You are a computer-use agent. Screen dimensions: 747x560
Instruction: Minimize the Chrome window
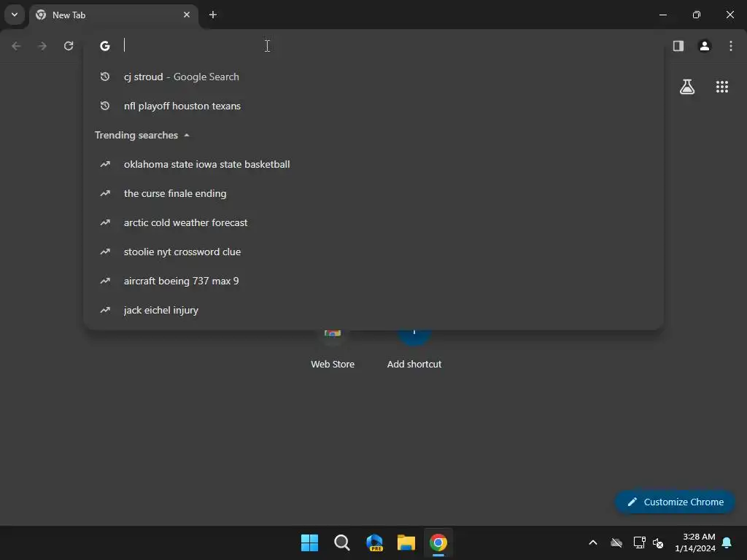662,15
